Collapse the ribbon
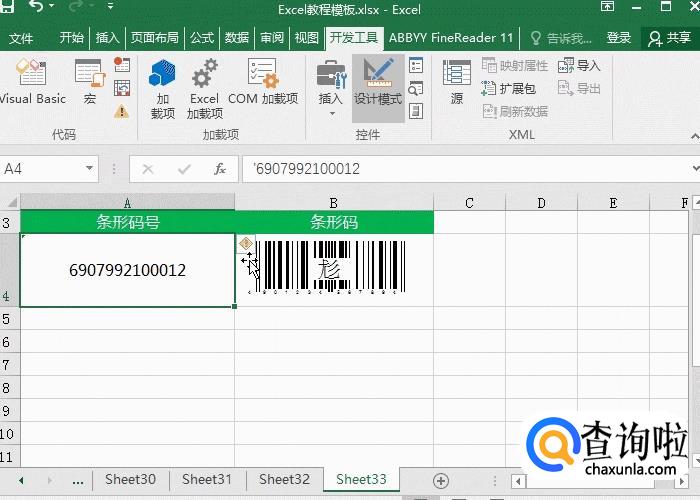This screenshot has width=700, height=500. (x=695, y=136)
